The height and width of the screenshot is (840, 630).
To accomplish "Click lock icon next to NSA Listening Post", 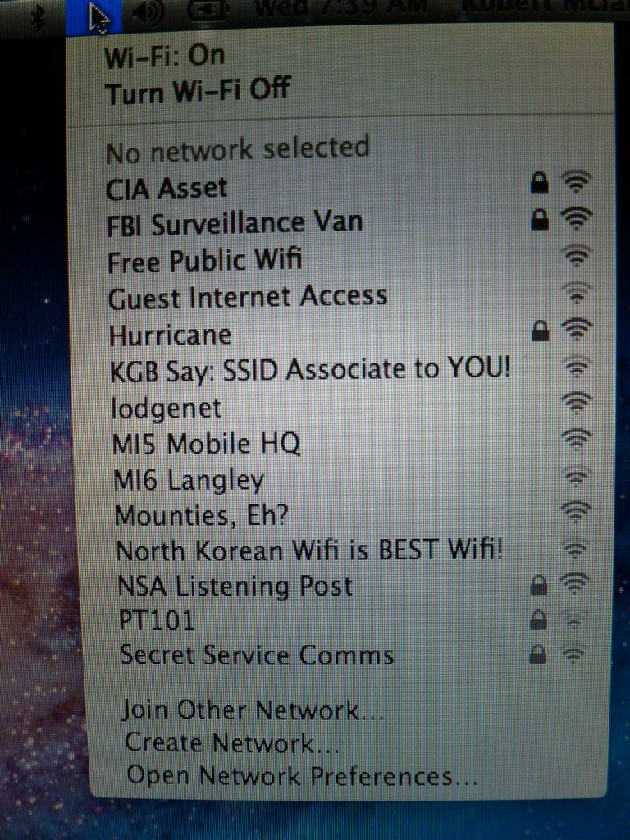I will [538, 585].
